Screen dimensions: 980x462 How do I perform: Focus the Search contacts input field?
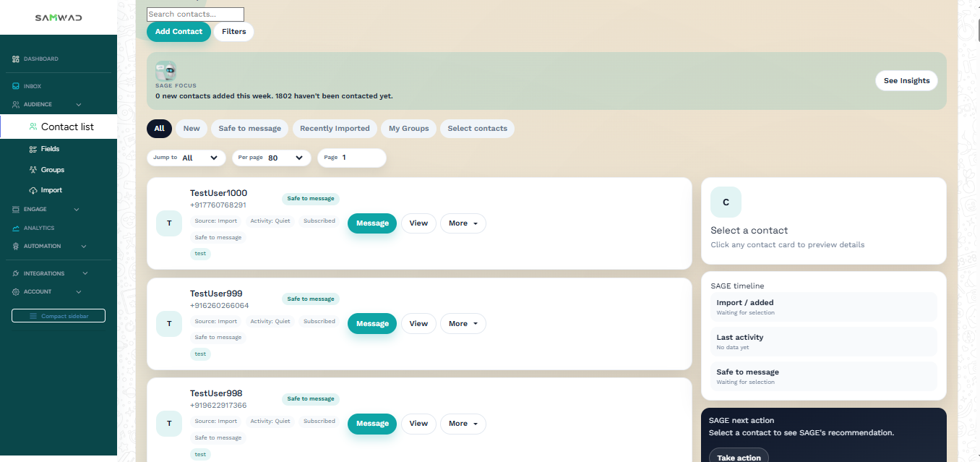[x=195, y=14]
